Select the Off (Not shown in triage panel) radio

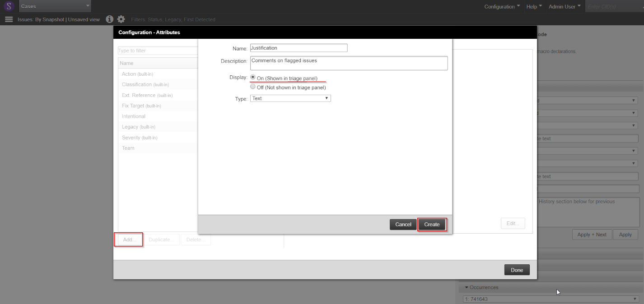tap(253, 87)
